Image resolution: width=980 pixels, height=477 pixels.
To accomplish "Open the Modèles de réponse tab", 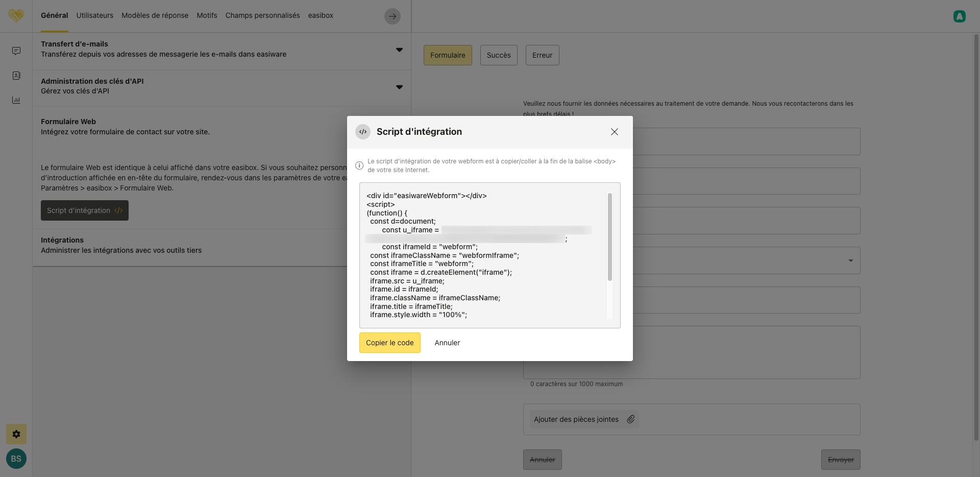I will click(155, 15).
